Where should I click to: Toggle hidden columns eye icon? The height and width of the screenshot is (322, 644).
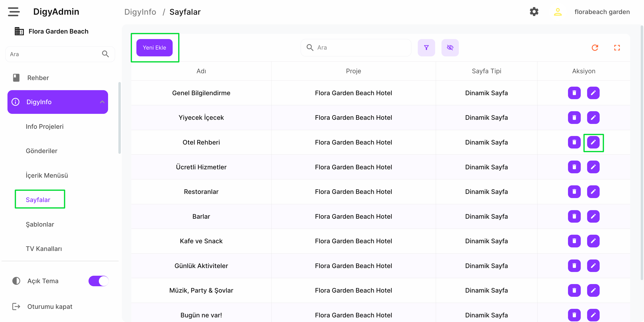click(450, 47)
